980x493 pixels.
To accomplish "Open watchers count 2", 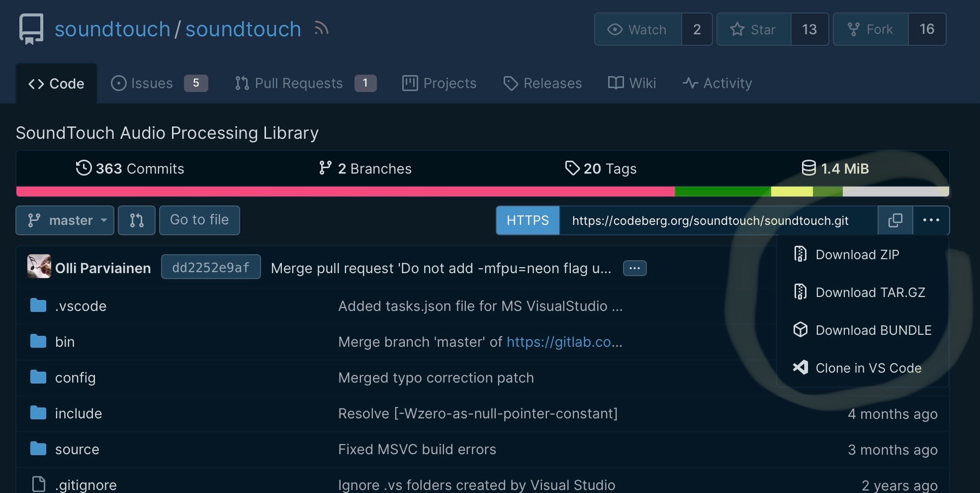I will tap(697, 29).
